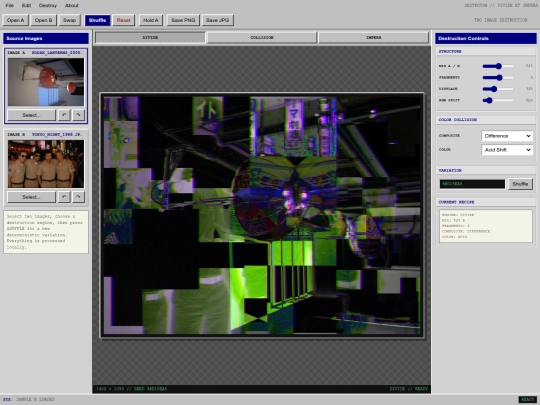Click the Image A lantern thumbnail
The width and height of the screenshot is (540, 405).
coord(46,82)
